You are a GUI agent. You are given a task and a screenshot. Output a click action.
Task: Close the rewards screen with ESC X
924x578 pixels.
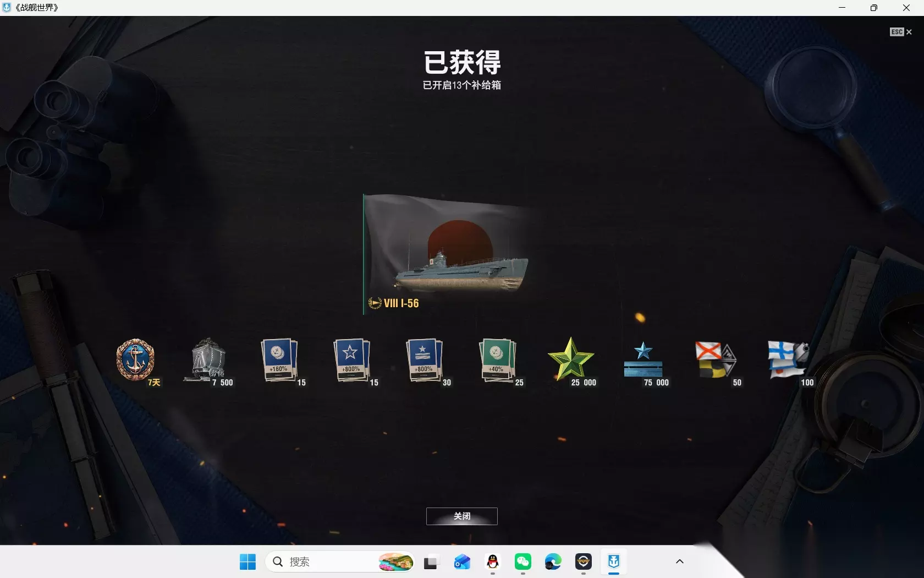click(x=901, y=32)
